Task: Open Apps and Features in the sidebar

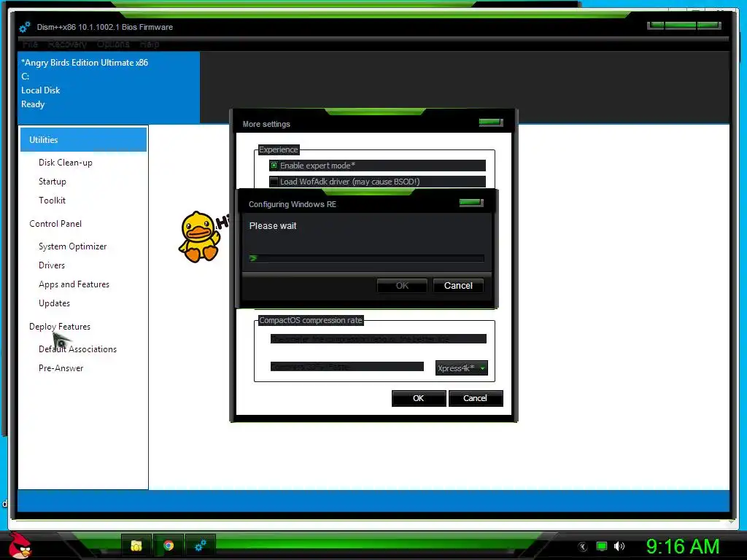Action: tap(74, 284)
